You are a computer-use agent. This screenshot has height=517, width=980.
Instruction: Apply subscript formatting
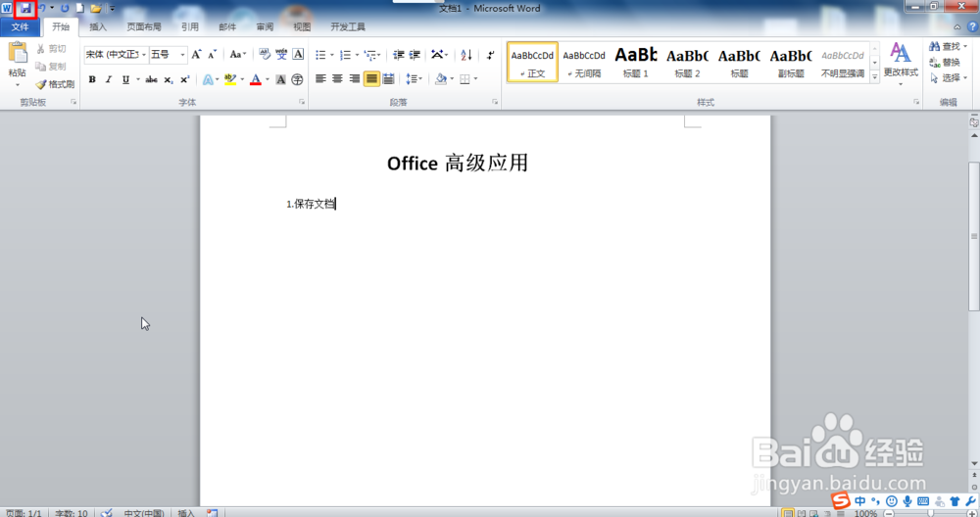[169, 79]
